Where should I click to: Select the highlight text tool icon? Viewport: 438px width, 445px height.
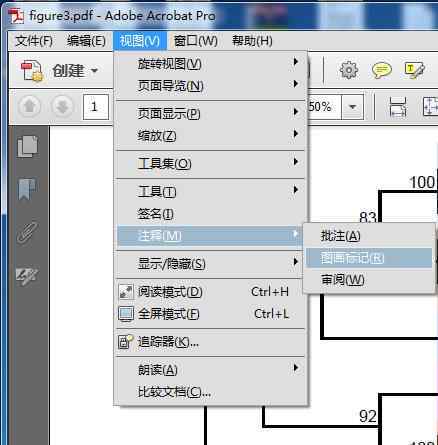click(x=414, y=70)
